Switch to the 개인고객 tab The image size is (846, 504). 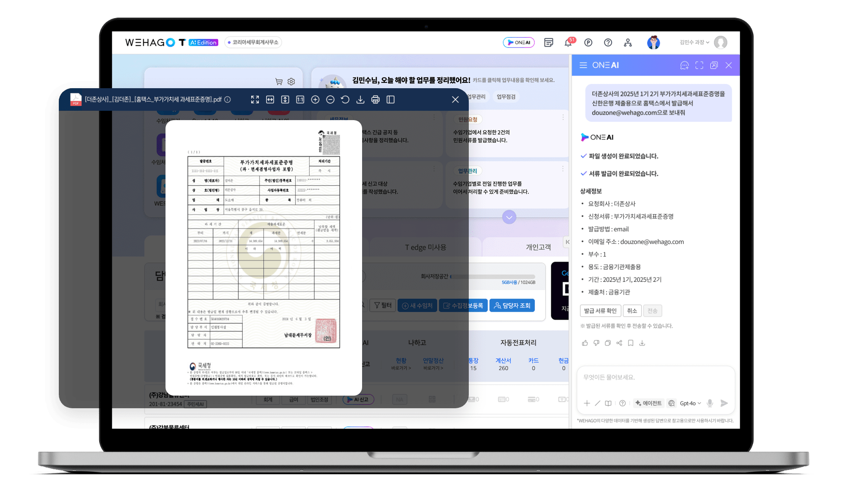pyautogui.click(x=538, y=247)
